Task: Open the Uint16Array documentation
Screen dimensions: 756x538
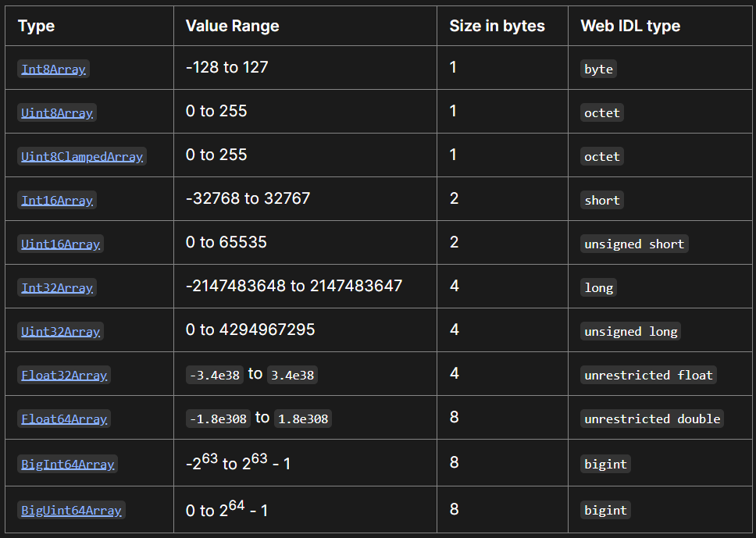Action: [x=60, y=244]
